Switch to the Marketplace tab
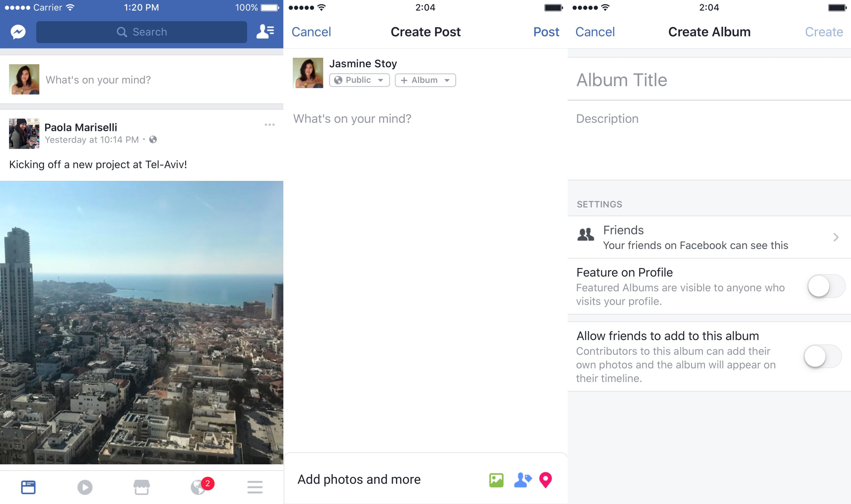 tap(142, 487)
